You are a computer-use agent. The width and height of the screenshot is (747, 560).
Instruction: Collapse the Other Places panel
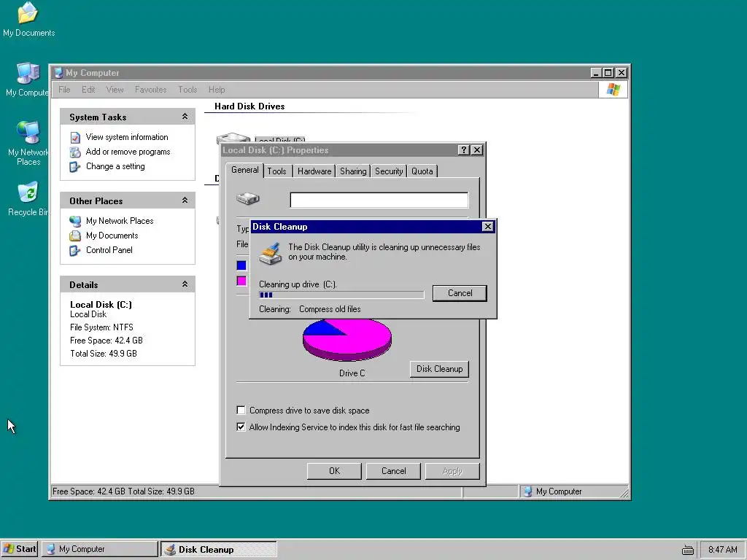185,201
